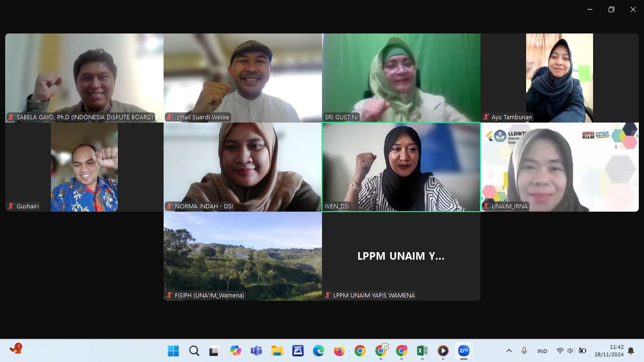Image resolution: width=644 pixels, height=362 pixels.
Task: Open the Wi-Fi network tray icon
Action: pyautogui.click(x=560, y=351)
